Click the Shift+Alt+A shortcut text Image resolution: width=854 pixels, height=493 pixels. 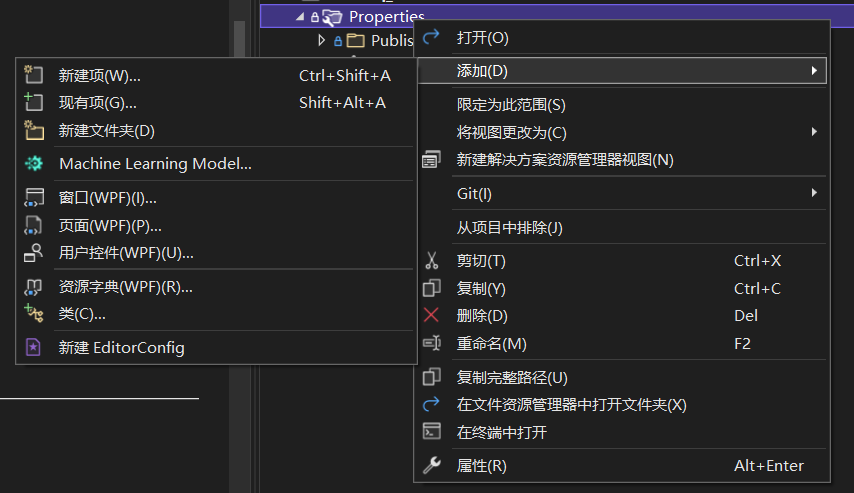[342, 102]
